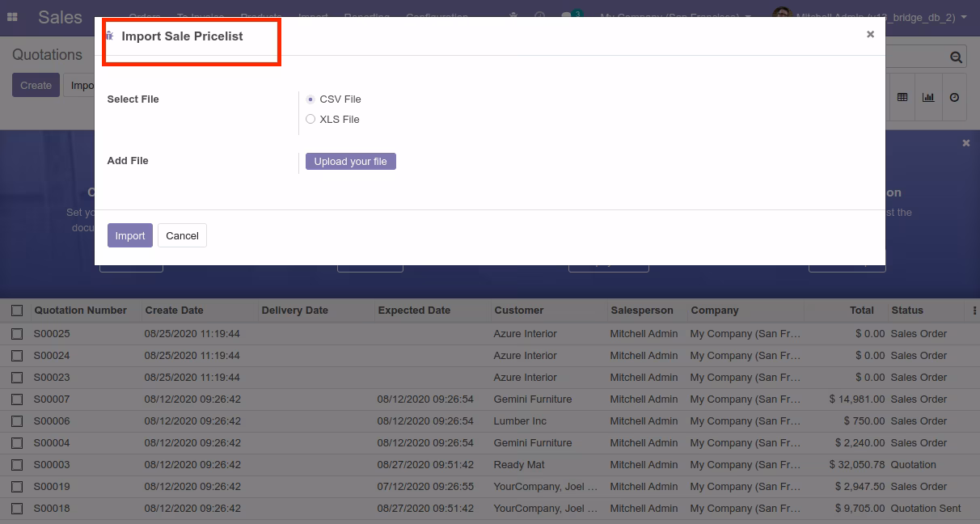Image resolution: width=980 pixels, height=524 pixels.
Task: Click the Quotation Sent status cell
Action: [x=926, y=509]
